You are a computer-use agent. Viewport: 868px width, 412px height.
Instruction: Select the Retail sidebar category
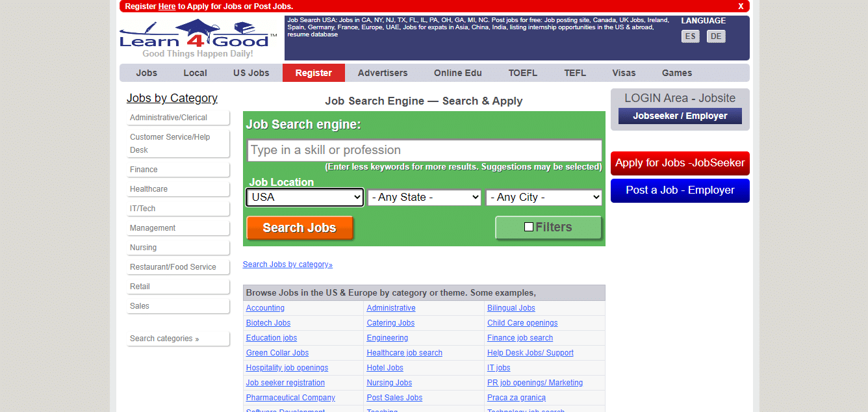pyautogui.click(x=179, y=287)
